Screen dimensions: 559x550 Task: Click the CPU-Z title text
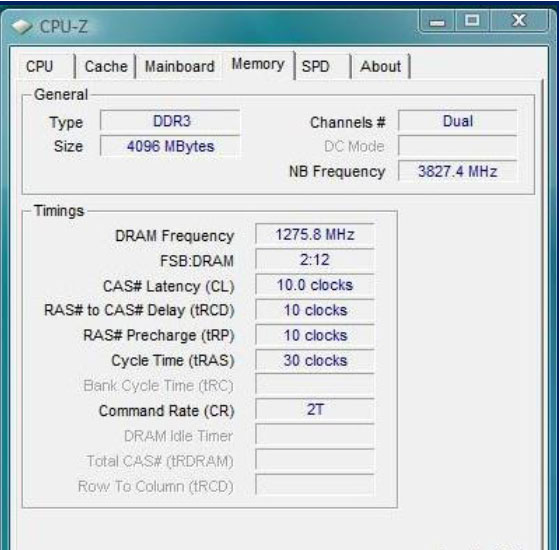(x=63, y=27)
